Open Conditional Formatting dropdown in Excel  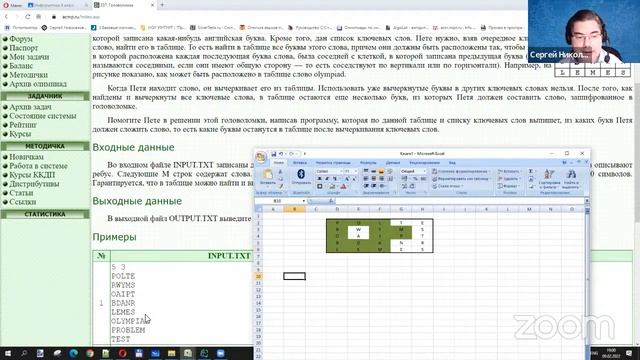pos(461,171)
